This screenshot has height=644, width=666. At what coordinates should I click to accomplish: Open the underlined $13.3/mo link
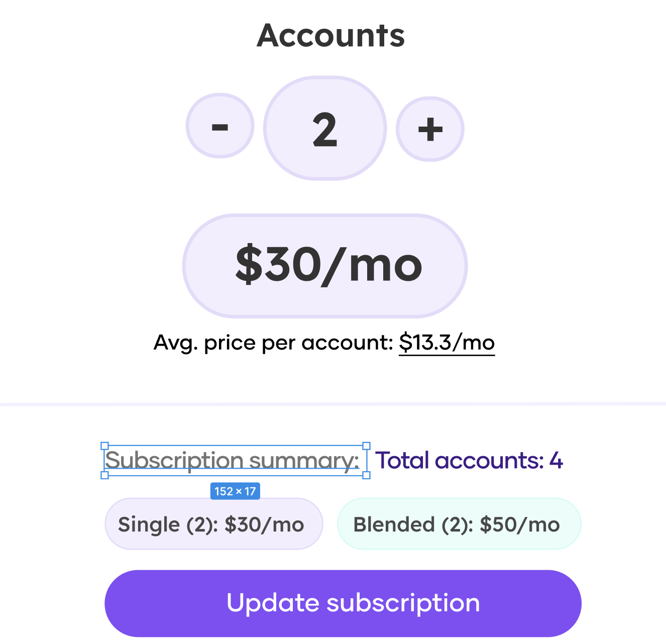447,343
